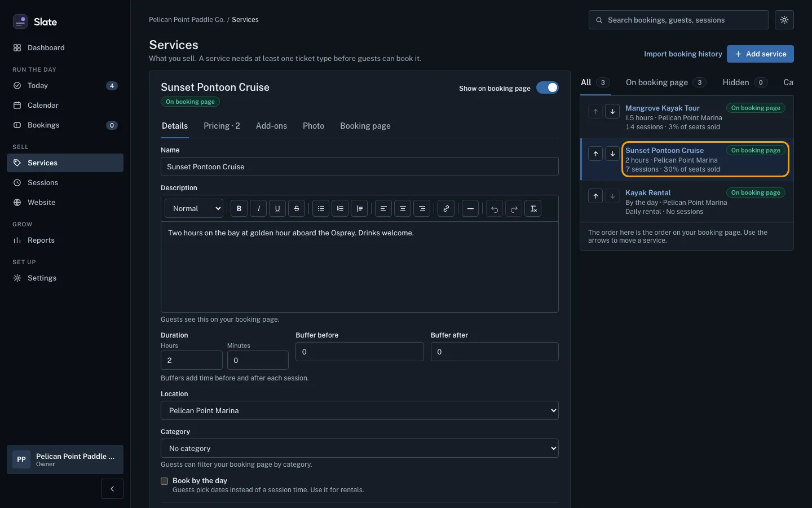Click into the description text area
The image size is (812, 508).
[x=360, y=267]
